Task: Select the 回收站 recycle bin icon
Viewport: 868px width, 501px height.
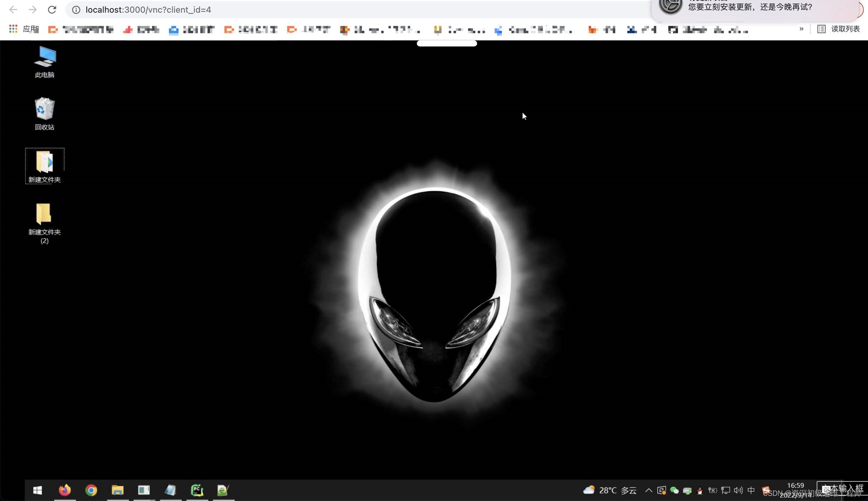Action: 45,114
